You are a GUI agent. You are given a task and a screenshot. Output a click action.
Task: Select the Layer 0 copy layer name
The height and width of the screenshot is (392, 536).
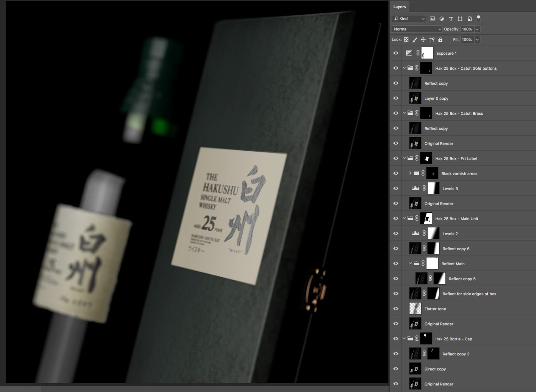pyautogui.click(x=436, y=98)
